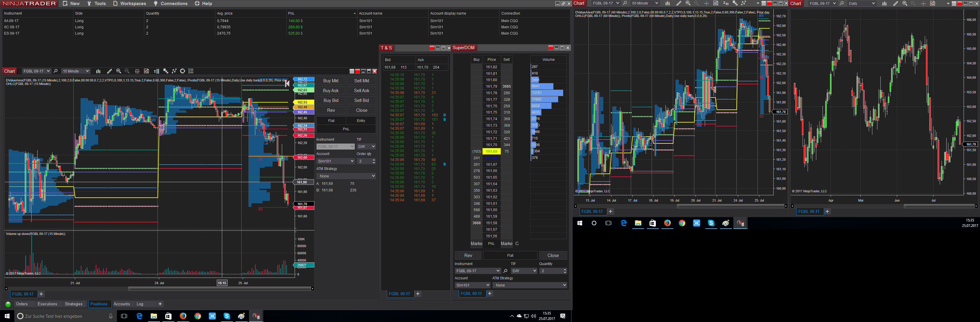
Task: Search instrument in SuperDOM window
Action: tap(505, 271)
